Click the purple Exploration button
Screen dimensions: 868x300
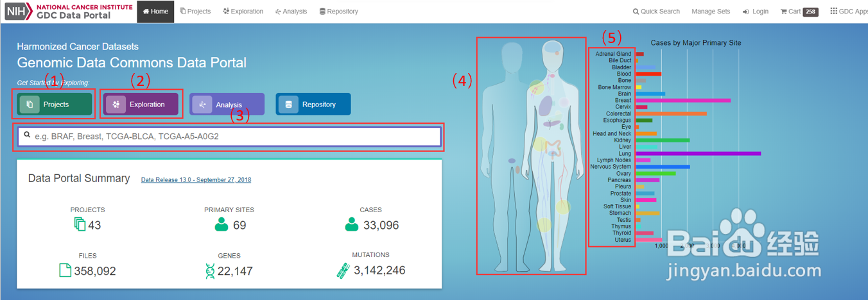[x=141, y=104]
